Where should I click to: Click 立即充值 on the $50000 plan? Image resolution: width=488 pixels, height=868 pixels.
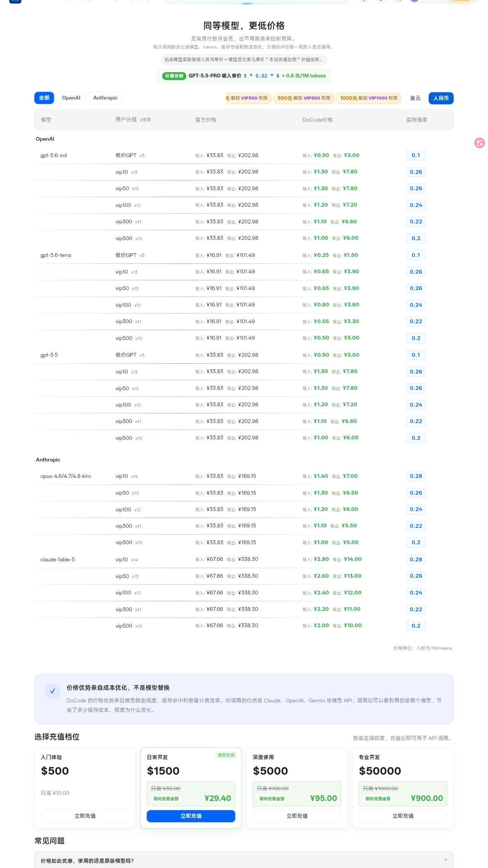403,816
